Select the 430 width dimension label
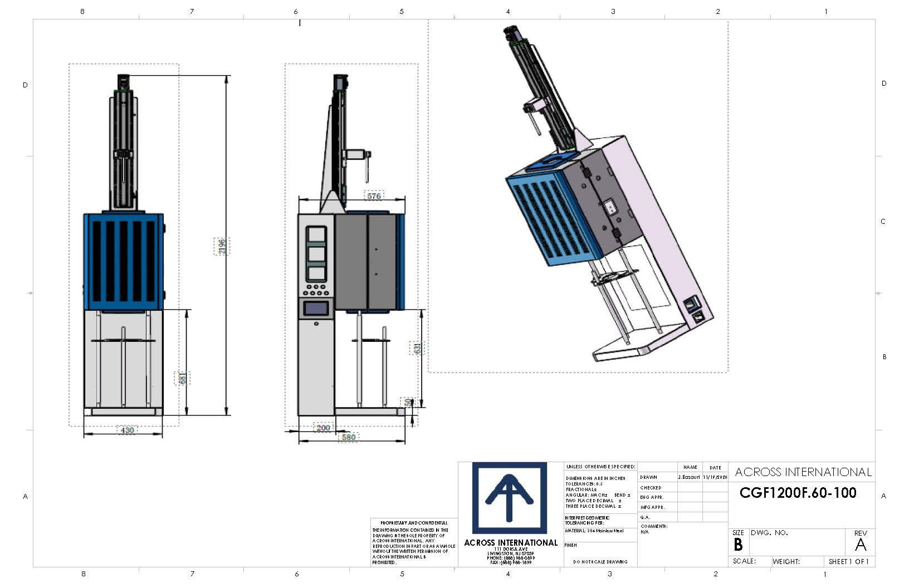 pyautogui.click(x=127, y=430)
